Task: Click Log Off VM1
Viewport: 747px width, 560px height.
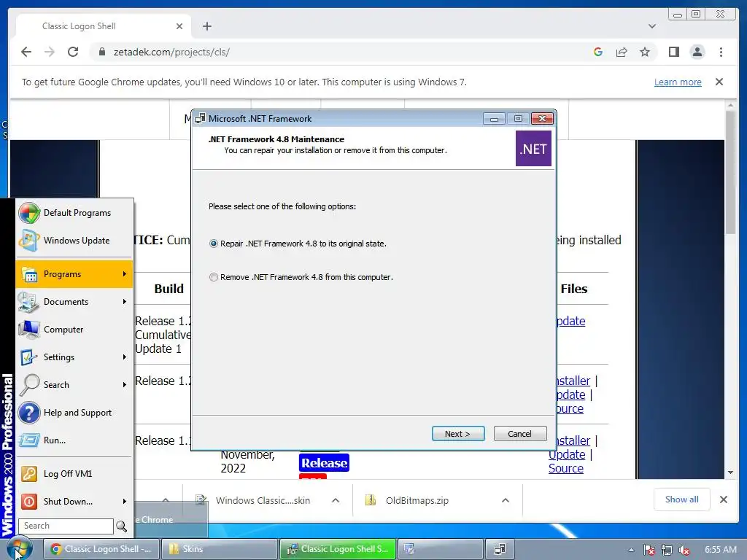Action: (74, 474)
